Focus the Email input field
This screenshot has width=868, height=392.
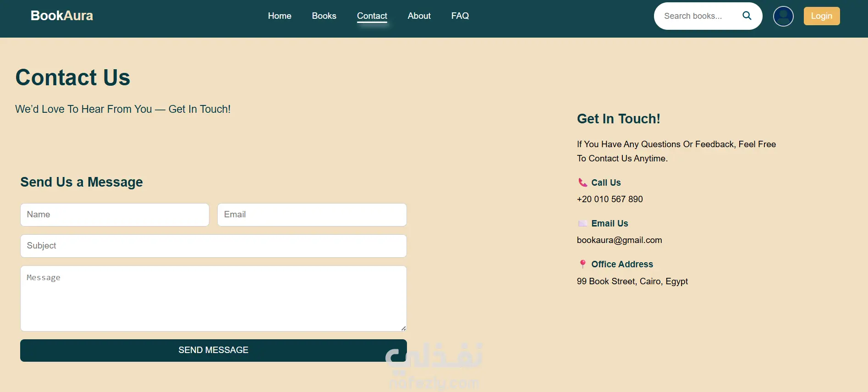coord(312,215)
